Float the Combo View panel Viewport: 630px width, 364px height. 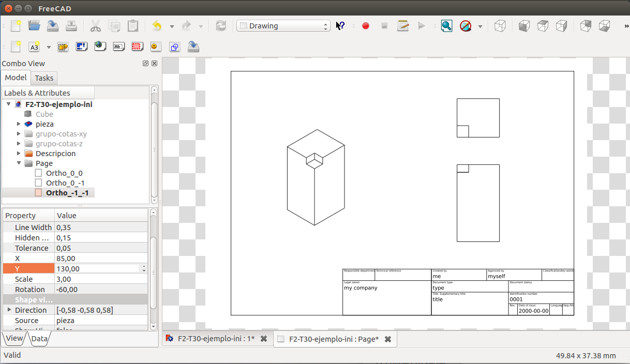(146, 64)
